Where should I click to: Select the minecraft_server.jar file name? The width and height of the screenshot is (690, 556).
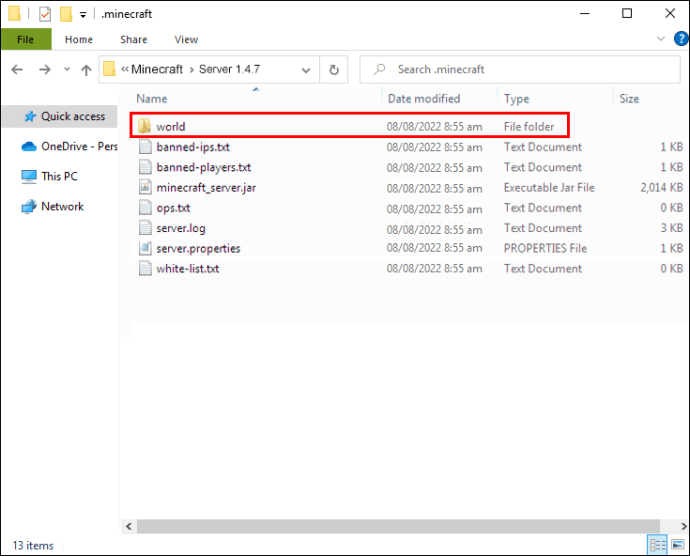(x=206, y=188)
